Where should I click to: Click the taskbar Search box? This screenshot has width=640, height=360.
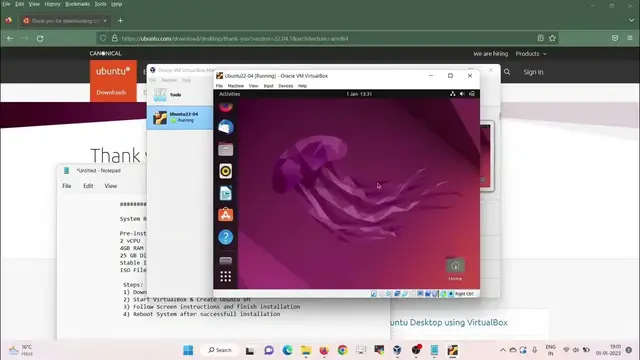(220, 350)
